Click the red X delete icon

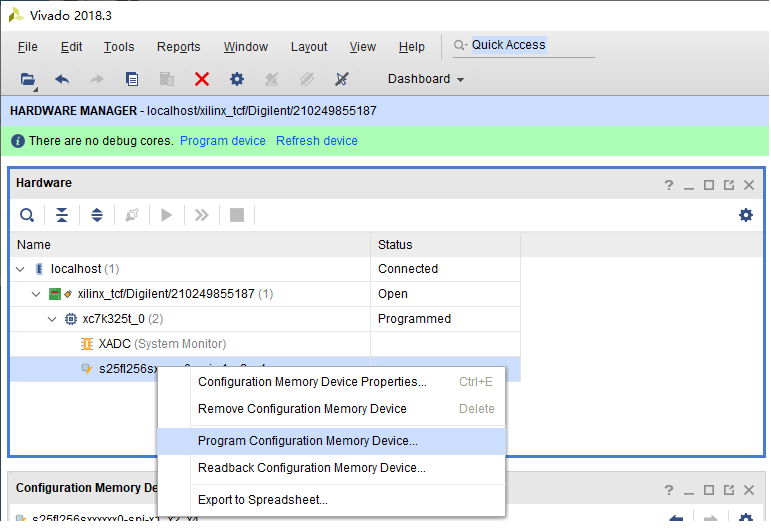[202, 79]
